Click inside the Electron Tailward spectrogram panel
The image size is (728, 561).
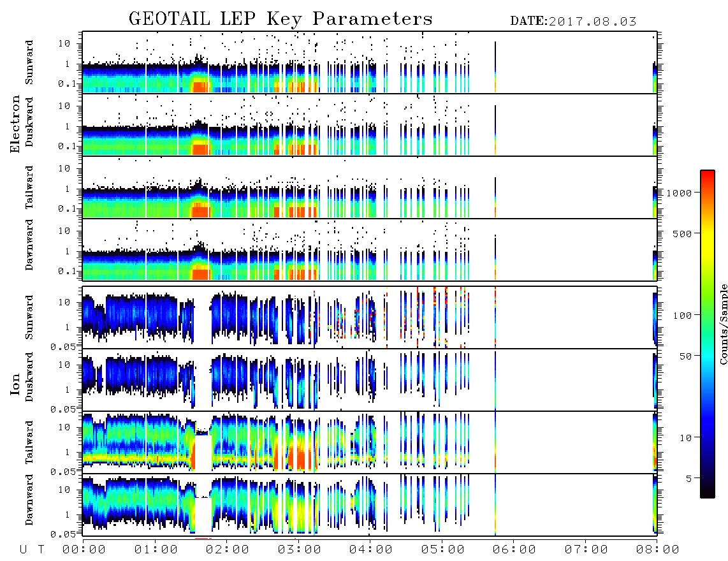pyautogui.click(x=370, y=187)
